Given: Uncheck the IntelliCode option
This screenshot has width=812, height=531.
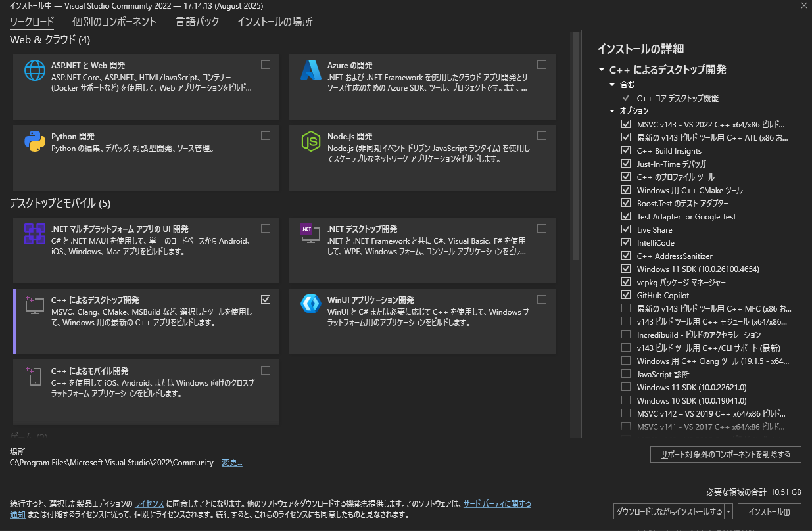Looking at the screenshot, I should click(626, 242).
